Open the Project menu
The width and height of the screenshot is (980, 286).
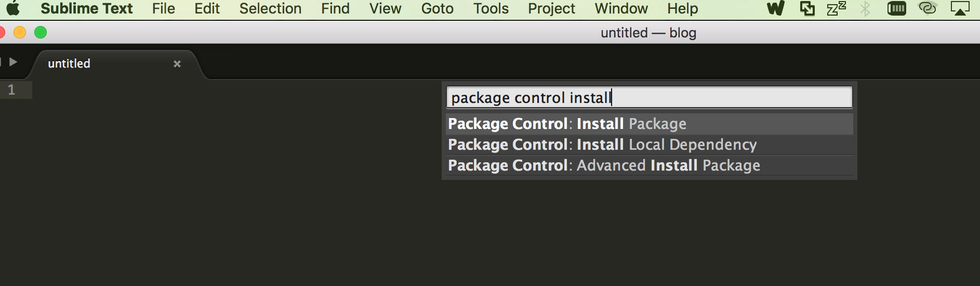coord(551,8)
